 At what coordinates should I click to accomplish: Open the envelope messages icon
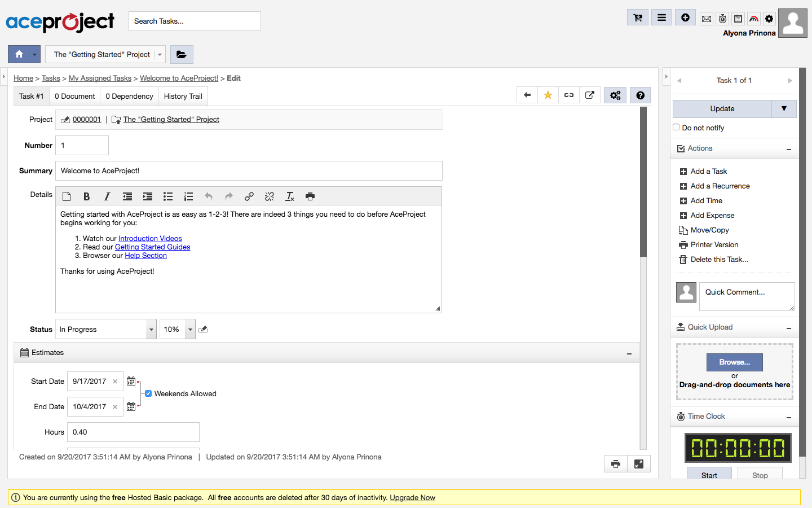707,19
